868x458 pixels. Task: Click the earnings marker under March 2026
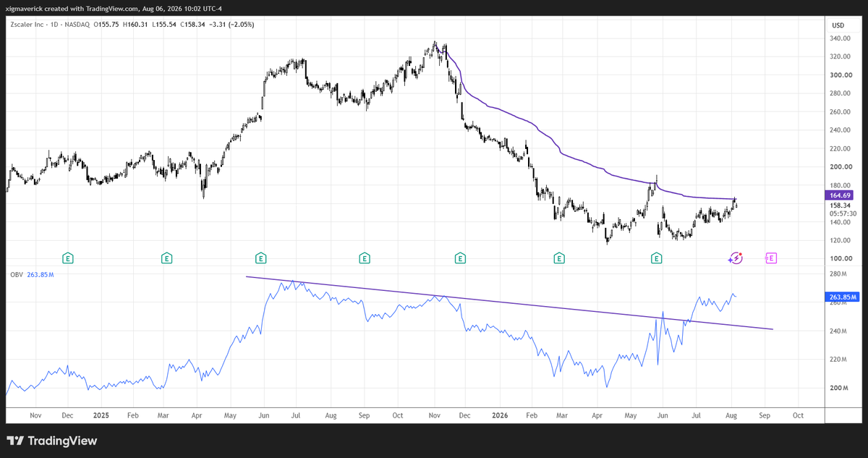(558, 258)
